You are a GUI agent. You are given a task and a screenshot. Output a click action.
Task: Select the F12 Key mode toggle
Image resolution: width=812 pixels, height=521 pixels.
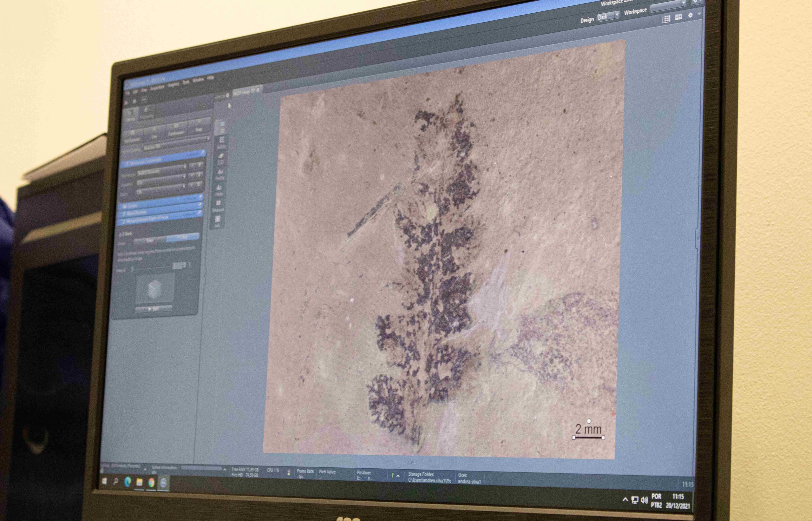182,237
